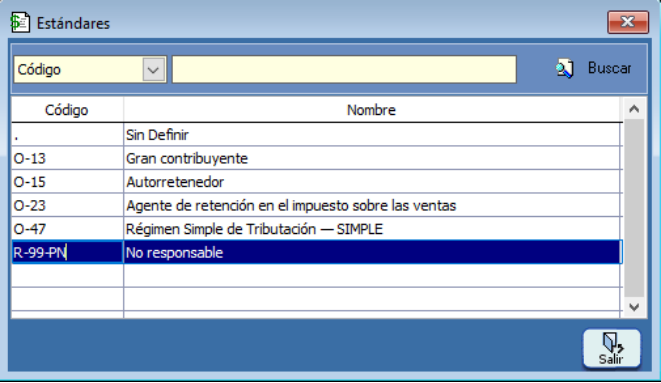Click the Estándares window title icon
This screenshot has height=383, width=661.
click(x=20, y=23)
